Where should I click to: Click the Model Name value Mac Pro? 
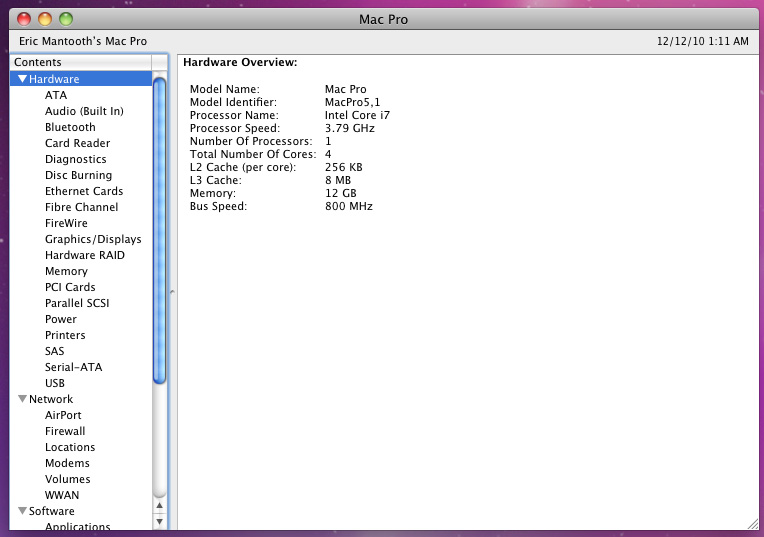pos(345,89)
